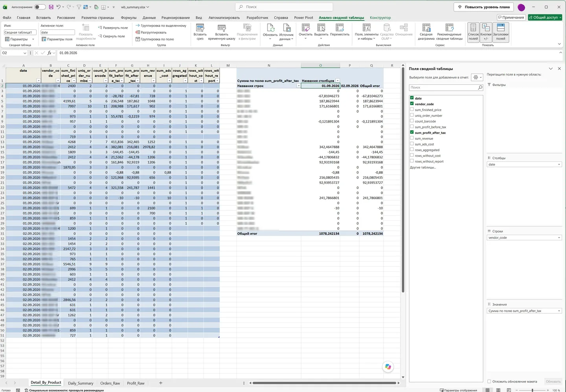Viewport: 566px width, 392px height.
Task: Uncheck the vendor_code field checkbox
Action: point(412,104)
